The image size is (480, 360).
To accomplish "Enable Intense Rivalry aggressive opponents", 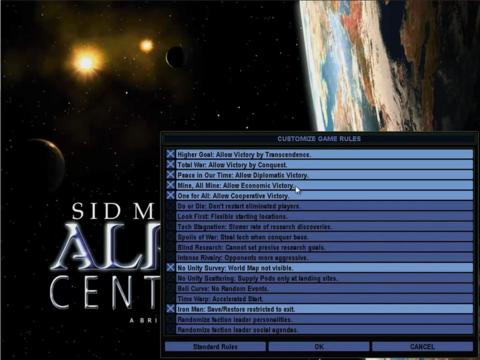I will (x=319, y=258).
